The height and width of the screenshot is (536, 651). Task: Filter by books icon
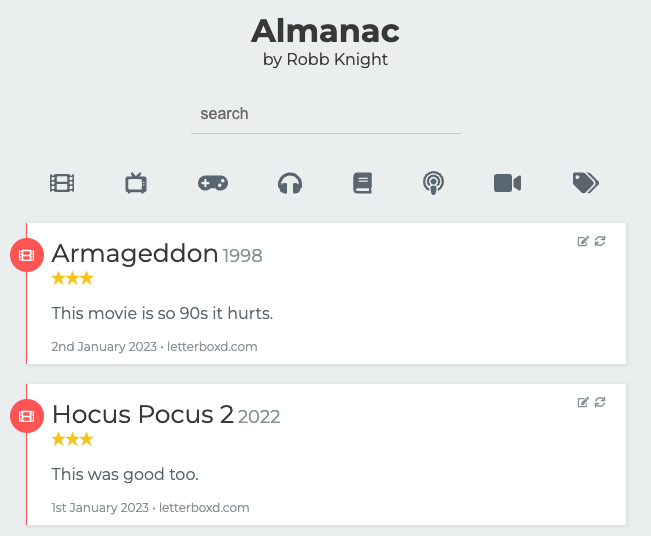tap(362, 183)
